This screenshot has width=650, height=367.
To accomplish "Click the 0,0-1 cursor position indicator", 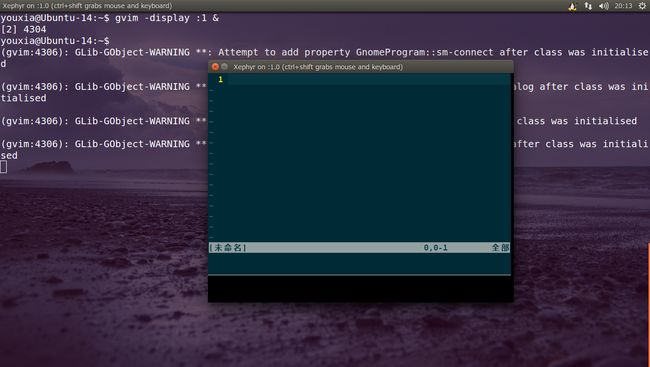I will tap(435, 248).
